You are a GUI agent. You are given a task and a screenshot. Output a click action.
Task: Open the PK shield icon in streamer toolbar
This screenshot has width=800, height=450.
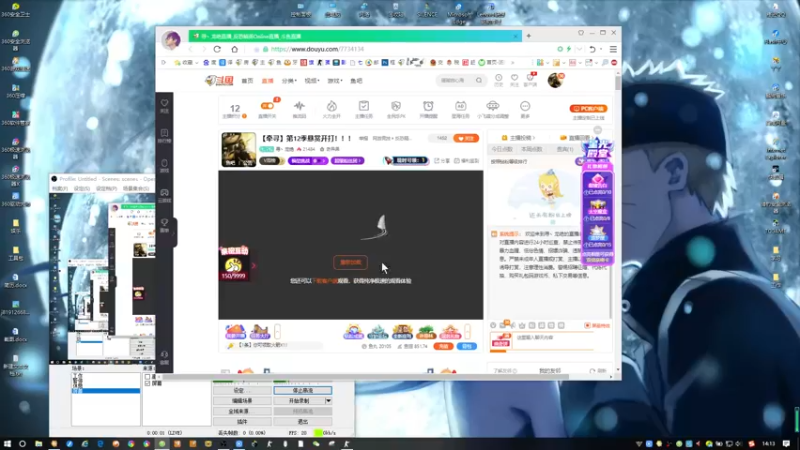(396, 106)
